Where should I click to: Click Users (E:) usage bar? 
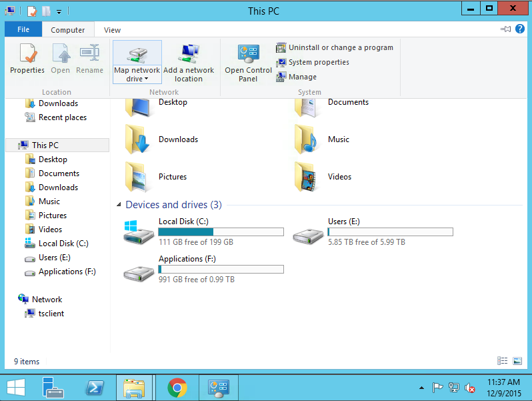pos(390,232)
